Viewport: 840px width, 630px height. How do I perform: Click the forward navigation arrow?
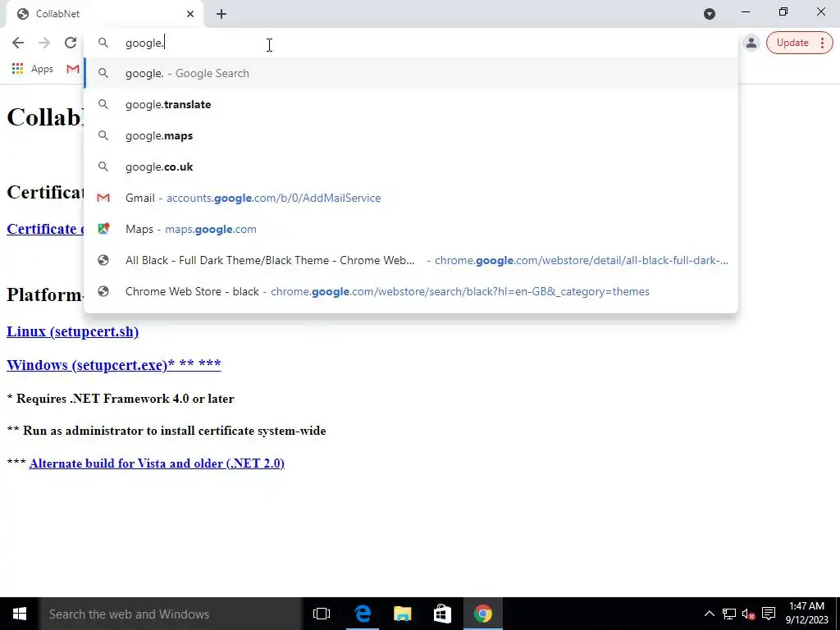(x=44, y=43)
